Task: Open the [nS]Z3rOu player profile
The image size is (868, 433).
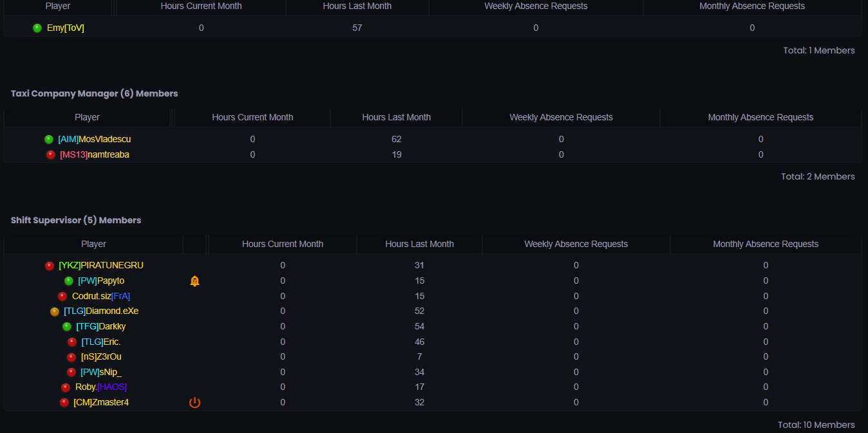Action: [101, 357]
